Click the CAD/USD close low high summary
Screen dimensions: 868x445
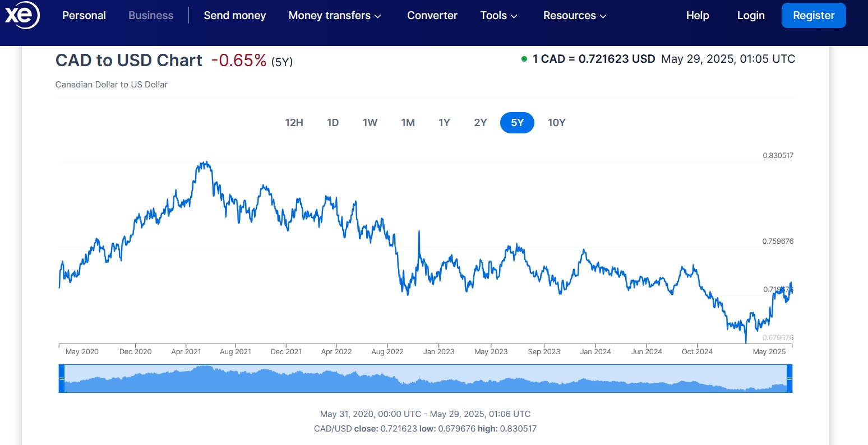(x=425, y=429)
